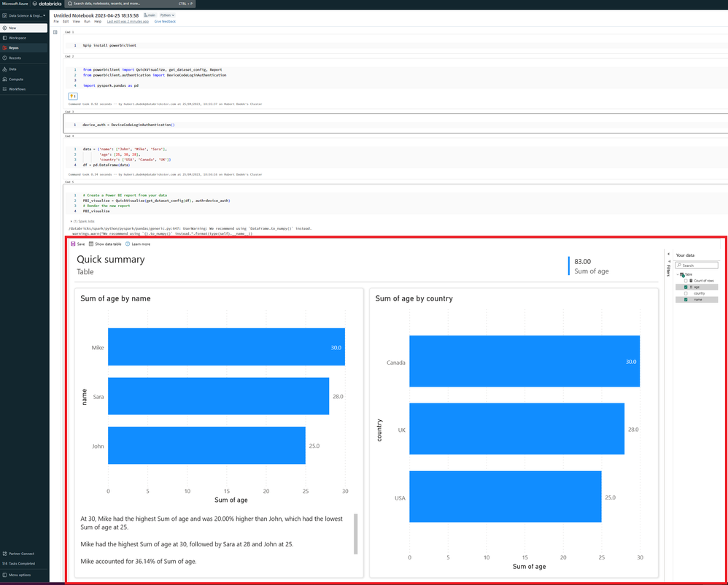
Task: Enable the country field checkbox
Action: tap(686, 293)
